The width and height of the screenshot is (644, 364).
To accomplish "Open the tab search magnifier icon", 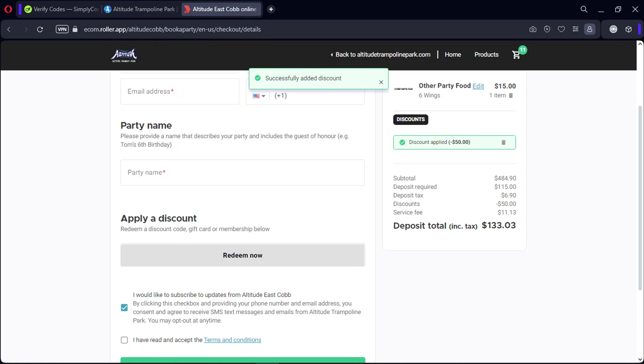I will tap(584, 9).
